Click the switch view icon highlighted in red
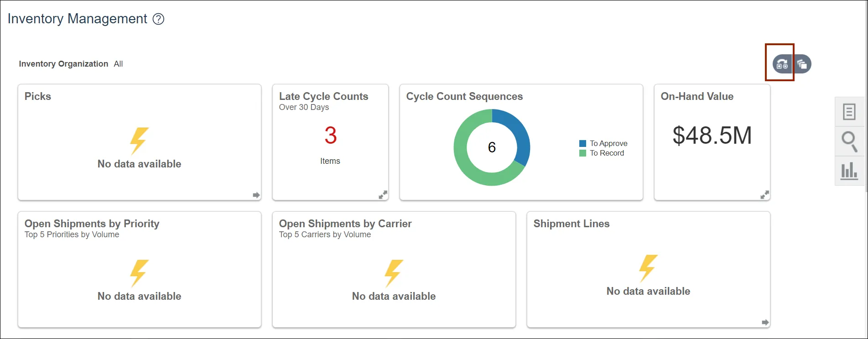The height and width of the screenshot is (339, 868). (782, 64)
